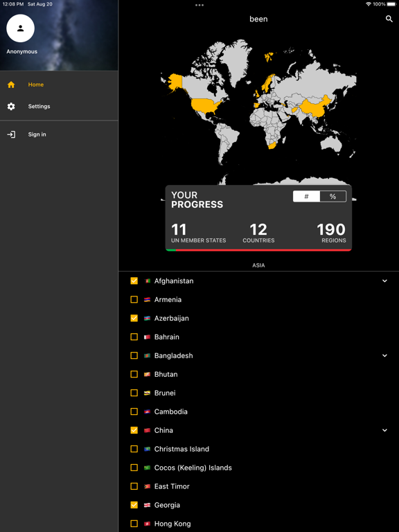The image size is (399, 532).
Task: Tap the 12:08 PM clock in status bar
Action: click(13, 4)
